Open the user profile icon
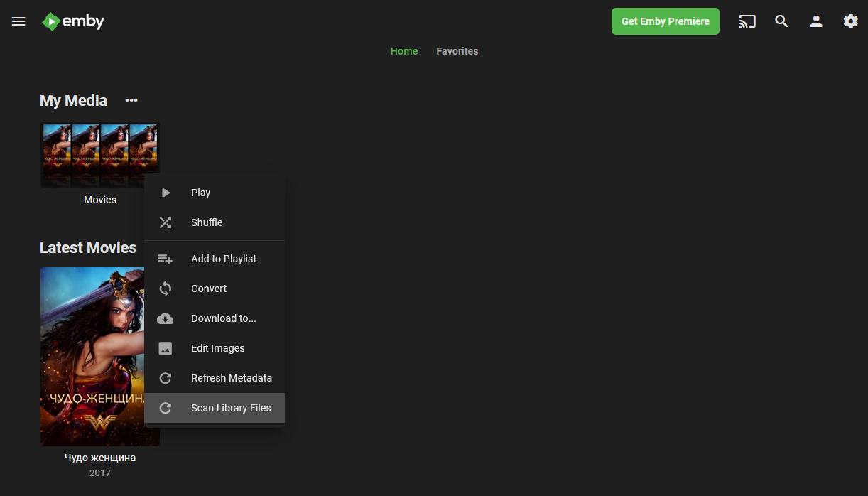Screen dimensions: 868x496 (x=816, y=21)
